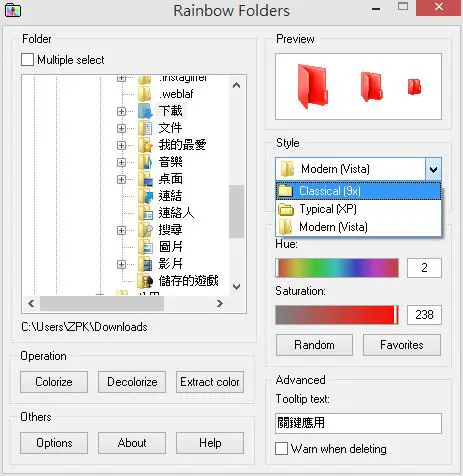Select the 儲存的遊戲 Saved Games folder icon

click(145, 281)
